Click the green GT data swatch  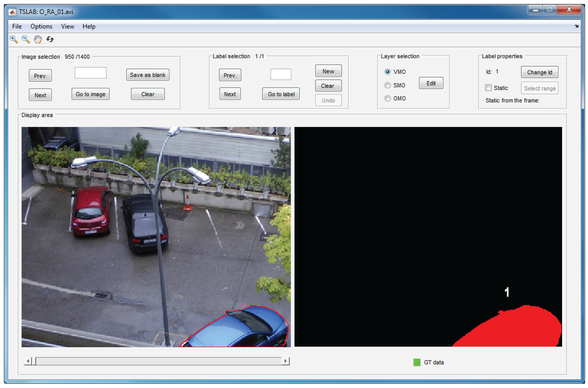417,363
